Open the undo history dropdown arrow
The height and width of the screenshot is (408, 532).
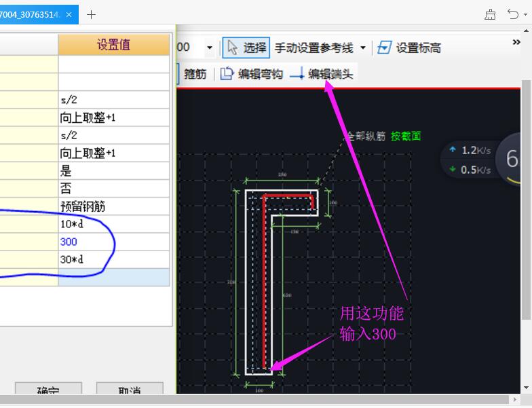coord(525,15)
